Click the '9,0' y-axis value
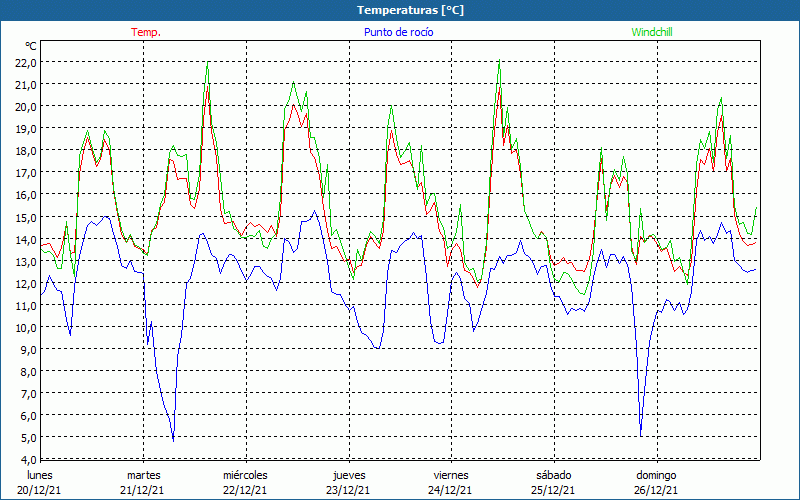Screen dimensions: 800x500 click(x=29, y=349)
